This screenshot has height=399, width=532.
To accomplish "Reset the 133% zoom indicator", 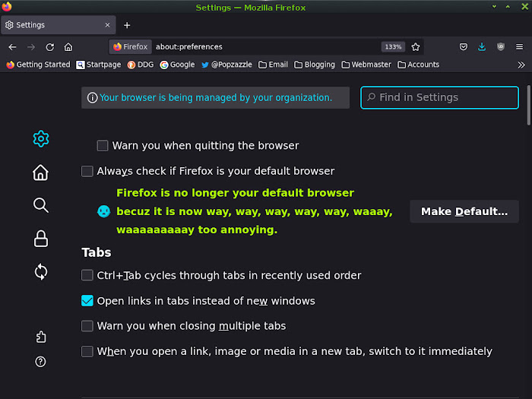I will (x=393, y=47).
